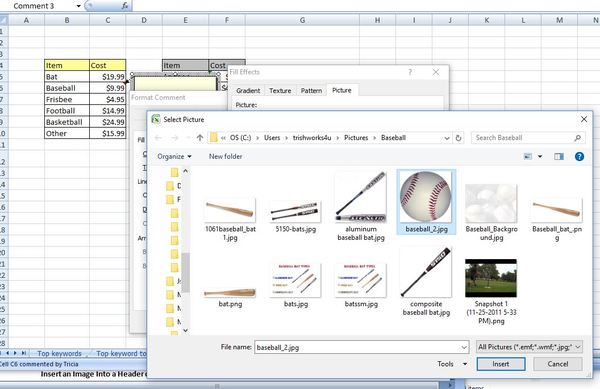
Task: Open the Name Box dropdown
Action: click(78, 6)
